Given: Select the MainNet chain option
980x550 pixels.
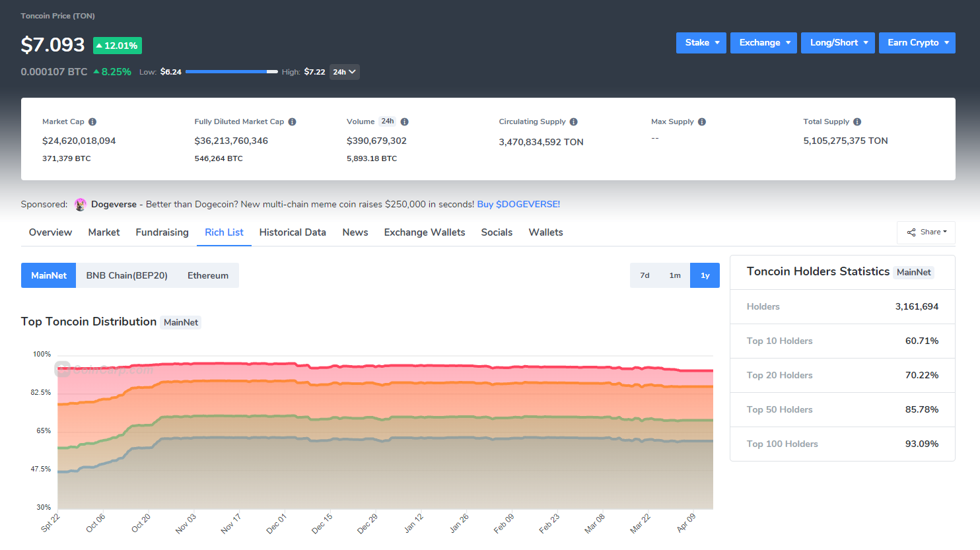Looking at the screenshot, I should click(49, 275).
